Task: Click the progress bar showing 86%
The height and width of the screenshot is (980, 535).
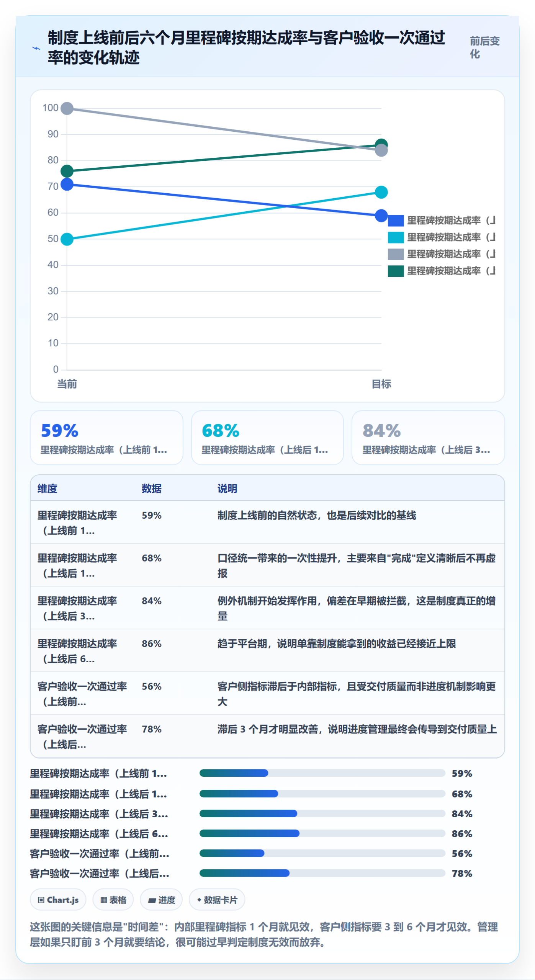Action: pyautogui.click(x=322, y=834)
